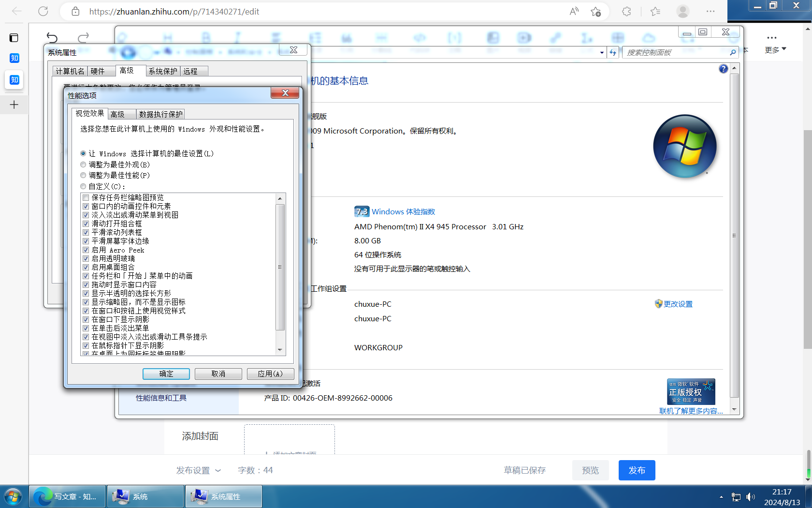This screenshot has width=812, height=508.
Task: Select the 调整为最佳性能 radio button
Action: click(x=83, y=175)
